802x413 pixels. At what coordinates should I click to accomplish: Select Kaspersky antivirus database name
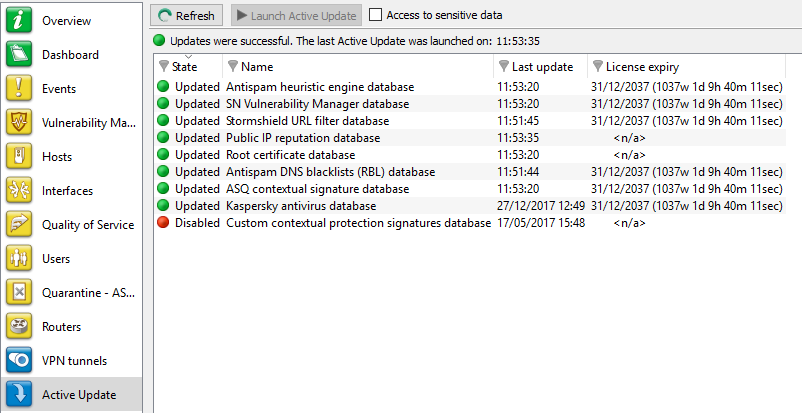point(301,206)
